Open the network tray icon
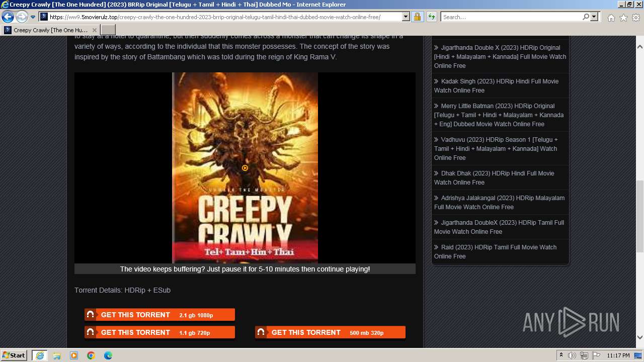The image size is (644, 362). click(x=584, y=355)
